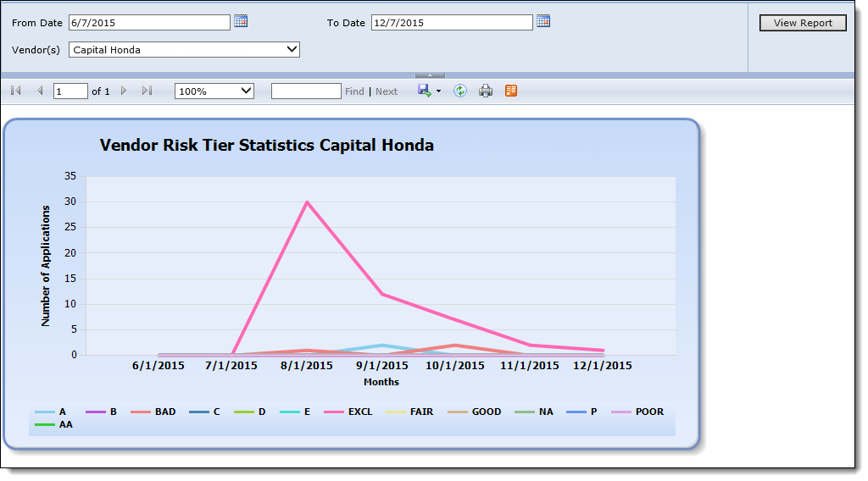The height and width of the screenshot is (481, 868).
Task: Open the From Date calendar picker
Action: coord(241,21)
